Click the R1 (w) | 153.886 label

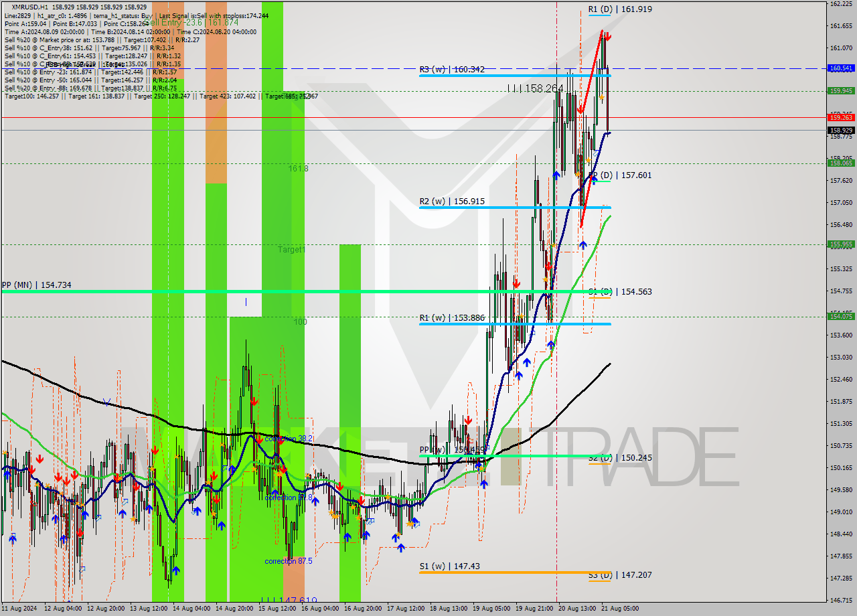(452, 317)
